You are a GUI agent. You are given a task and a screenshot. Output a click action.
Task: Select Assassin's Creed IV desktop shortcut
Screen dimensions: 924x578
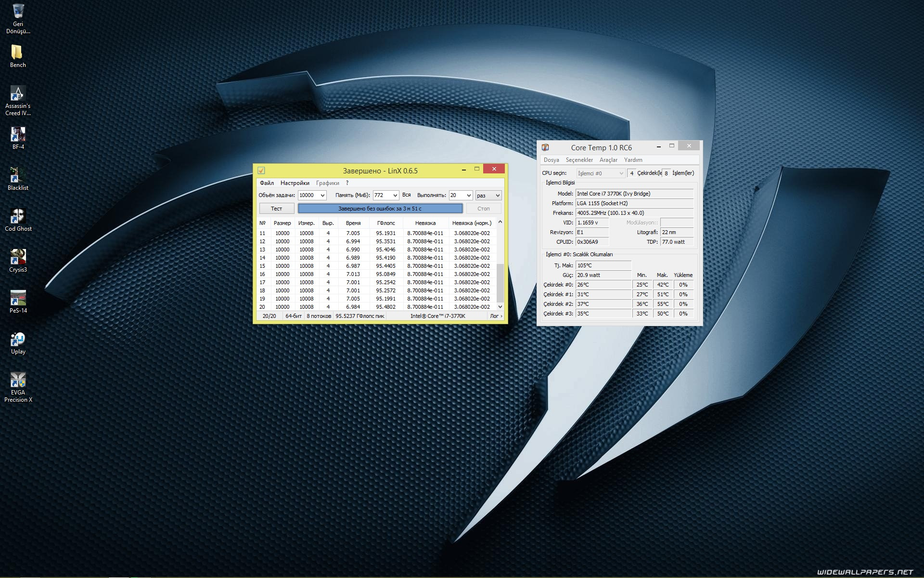pyautogui.click(x=18, y=101)
